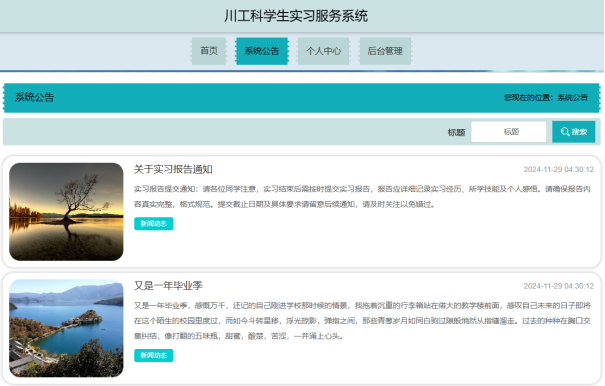The height and width of the screenshot is (386, 605).
Task: Click the blue lake peninsula thumbnail
Action: tap(66, 328)
